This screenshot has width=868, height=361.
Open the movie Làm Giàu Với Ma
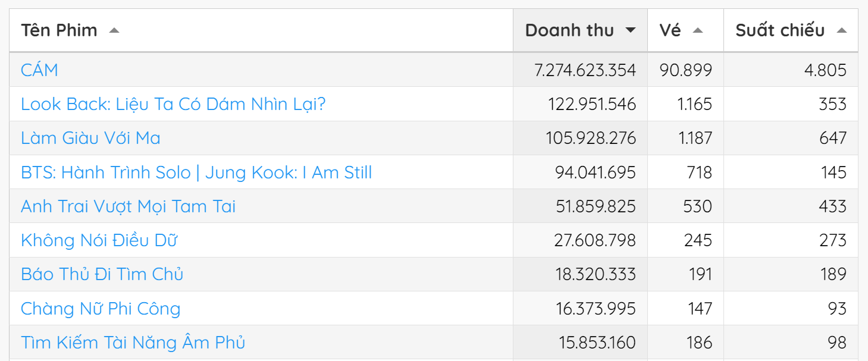tap(90, 138)
